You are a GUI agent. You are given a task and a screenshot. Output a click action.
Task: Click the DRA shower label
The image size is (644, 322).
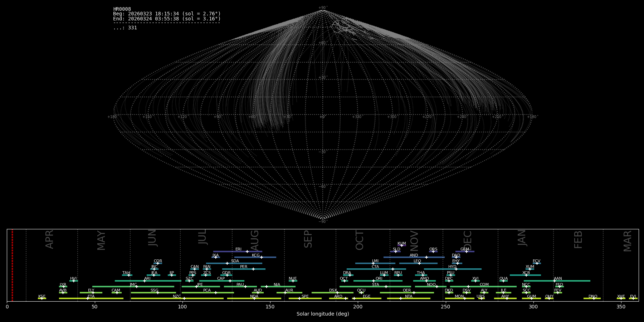(x=347, y=273)
